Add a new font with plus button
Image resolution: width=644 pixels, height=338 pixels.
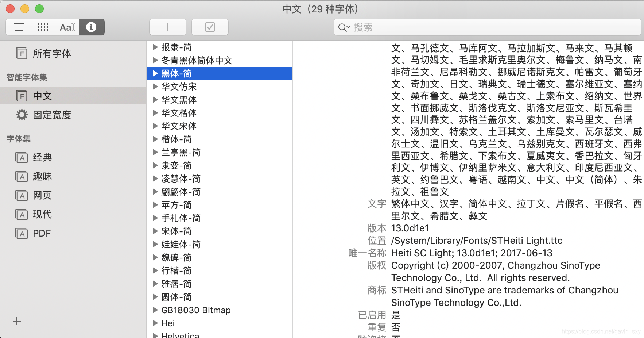tap(168, 27)
